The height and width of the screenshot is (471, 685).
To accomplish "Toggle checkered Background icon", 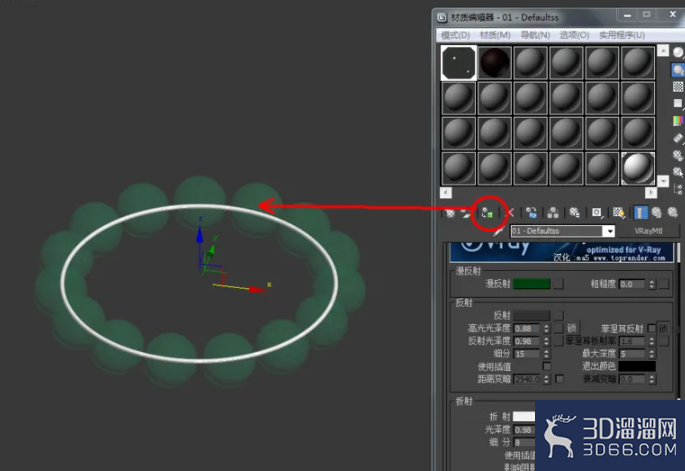I will [678, 87].
